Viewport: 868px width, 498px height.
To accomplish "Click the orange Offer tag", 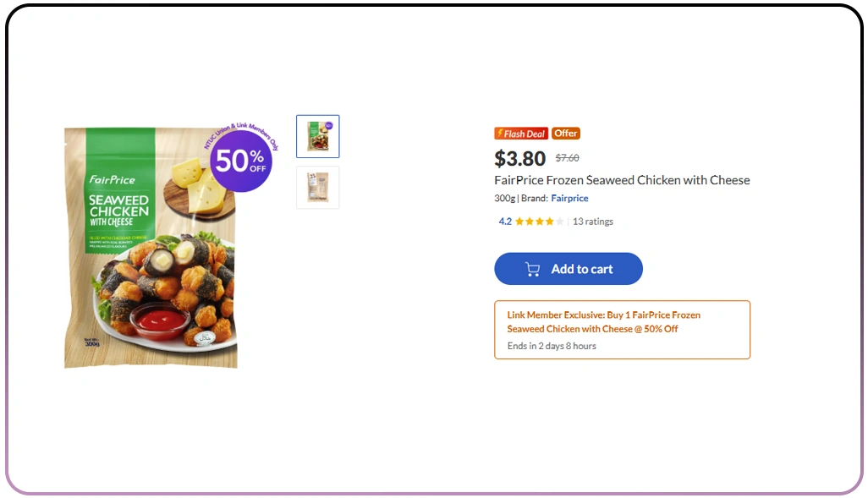I will click(566, 134).
